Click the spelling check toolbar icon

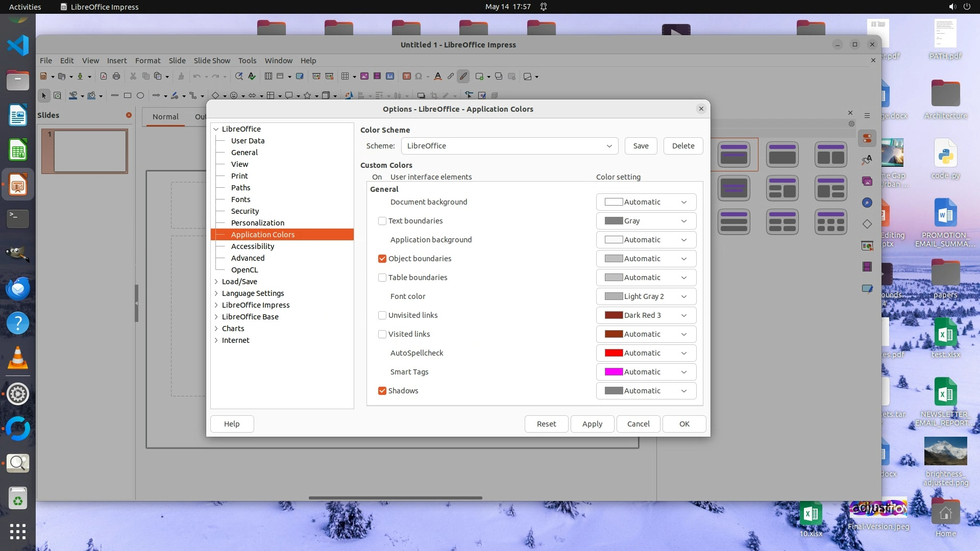point(252,77)
